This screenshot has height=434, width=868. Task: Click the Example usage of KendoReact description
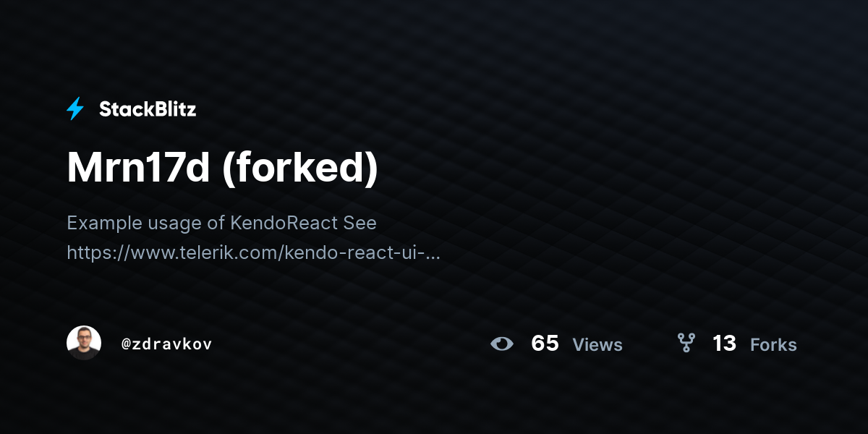(221, 223)
